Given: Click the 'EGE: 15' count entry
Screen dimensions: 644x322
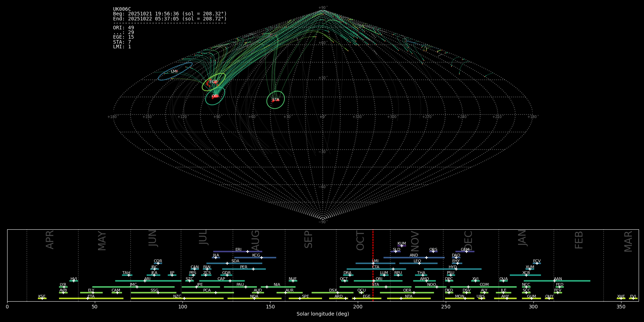Looking at the screenshot, I should tap(123, 37).
